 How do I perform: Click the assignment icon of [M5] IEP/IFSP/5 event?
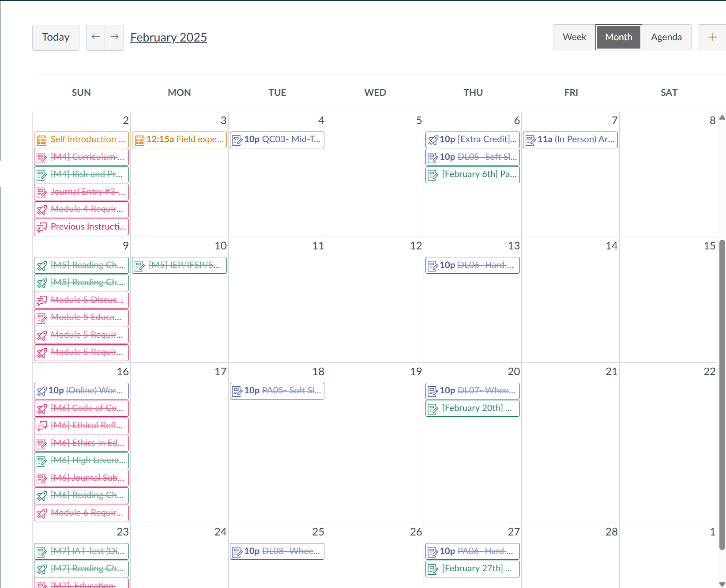click(x=139, y=266)
